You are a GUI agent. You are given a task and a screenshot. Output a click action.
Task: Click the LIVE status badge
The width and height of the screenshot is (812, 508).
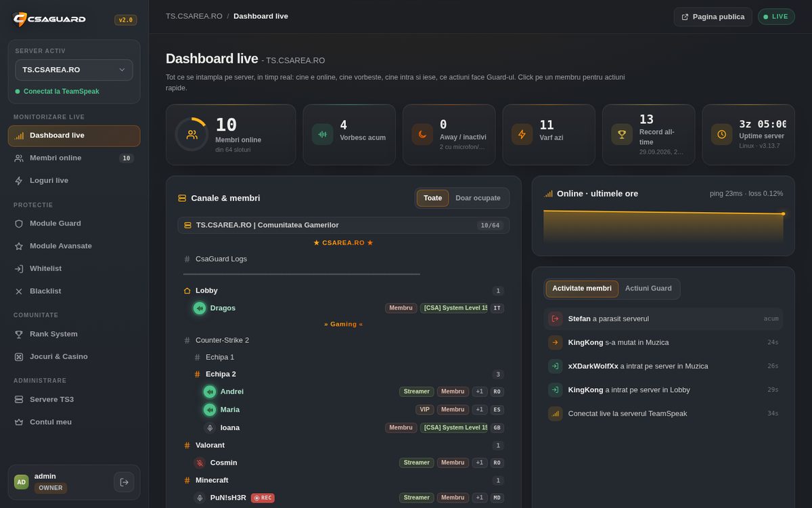point(776,17)
